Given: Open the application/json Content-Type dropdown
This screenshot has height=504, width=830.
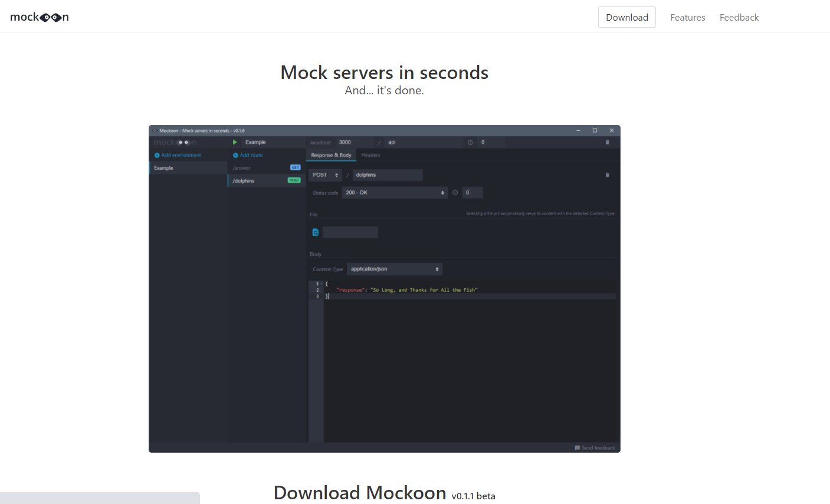Looking at the screenshot, I should pos(395,269).
